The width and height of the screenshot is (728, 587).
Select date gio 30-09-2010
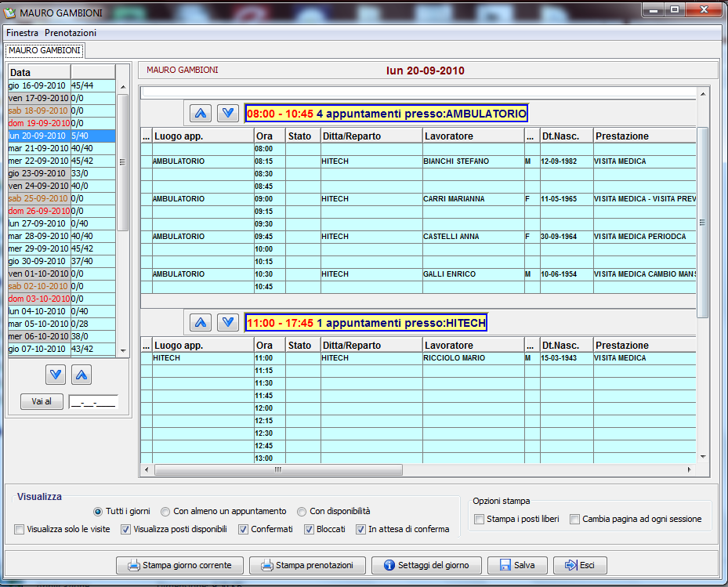click(62, 261)
